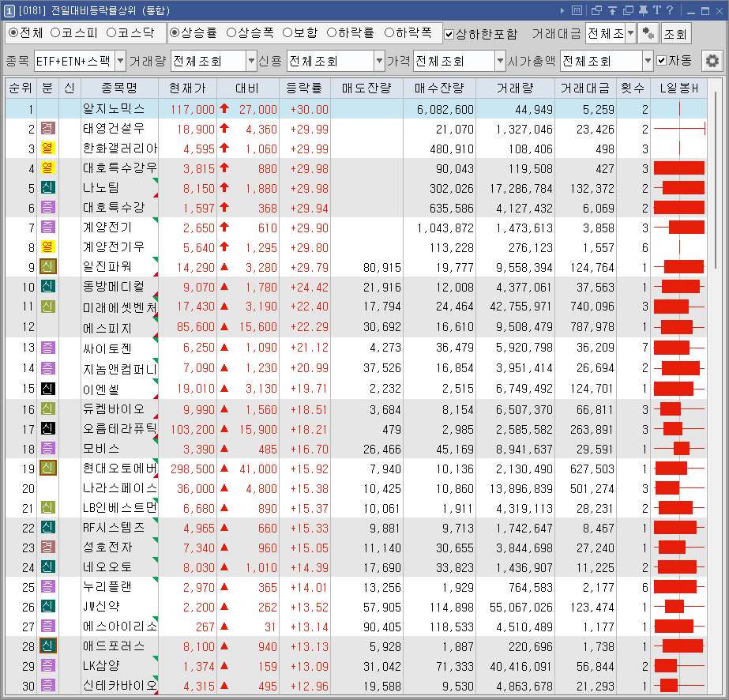Click the daily candle bar for 누리플랜
The image size is (729, 700).
(679, 587)
